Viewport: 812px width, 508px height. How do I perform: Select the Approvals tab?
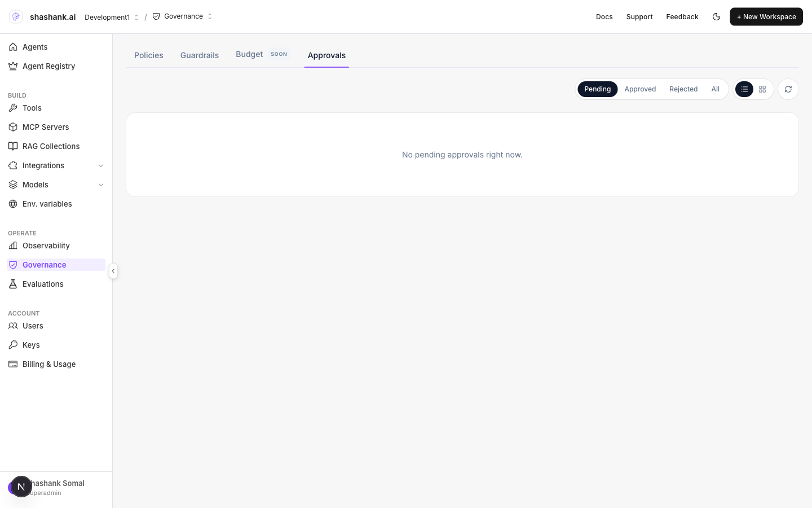click(x=326, y=55)
